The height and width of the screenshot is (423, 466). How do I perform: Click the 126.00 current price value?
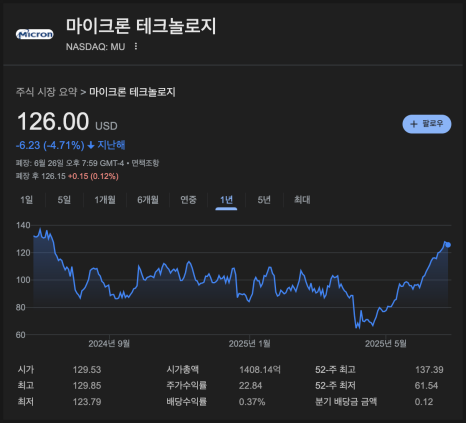tap(53, 121)
